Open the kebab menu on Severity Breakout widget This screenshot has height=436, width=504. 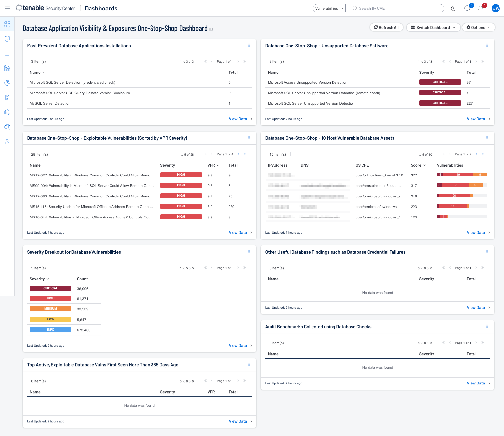(249, 252)
